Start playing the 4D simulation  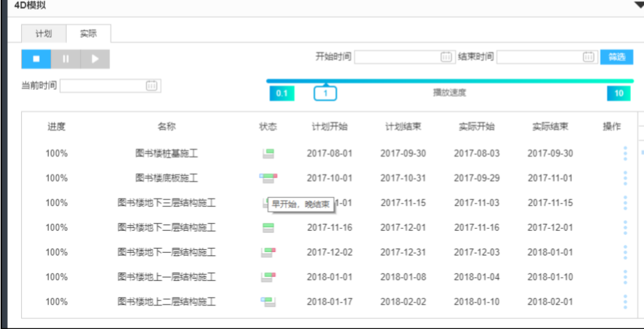(x=96, y=58)
